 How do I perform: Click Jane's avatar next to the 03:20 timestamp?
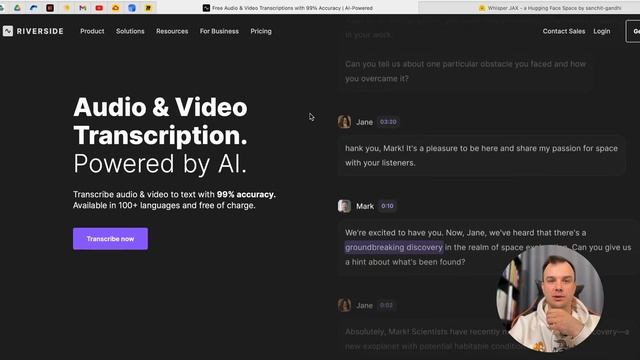[x=344, y=122]
